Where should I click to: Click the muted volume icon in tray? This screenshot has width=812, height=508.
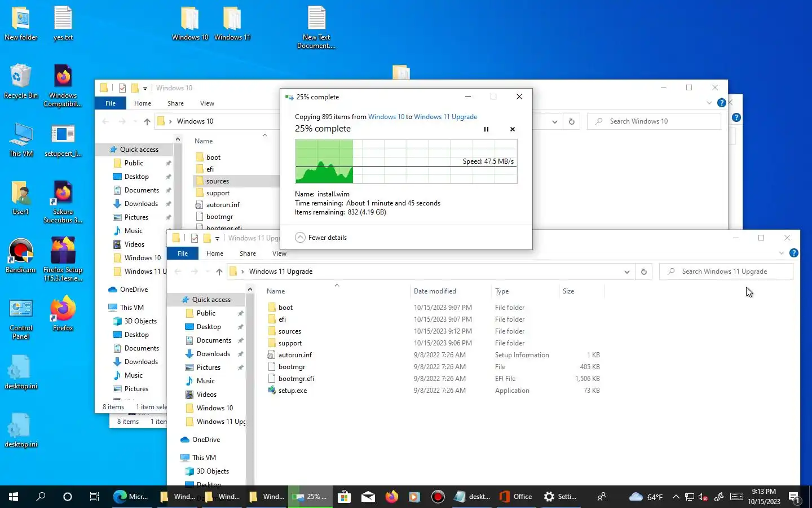click(x=703, y=497)
